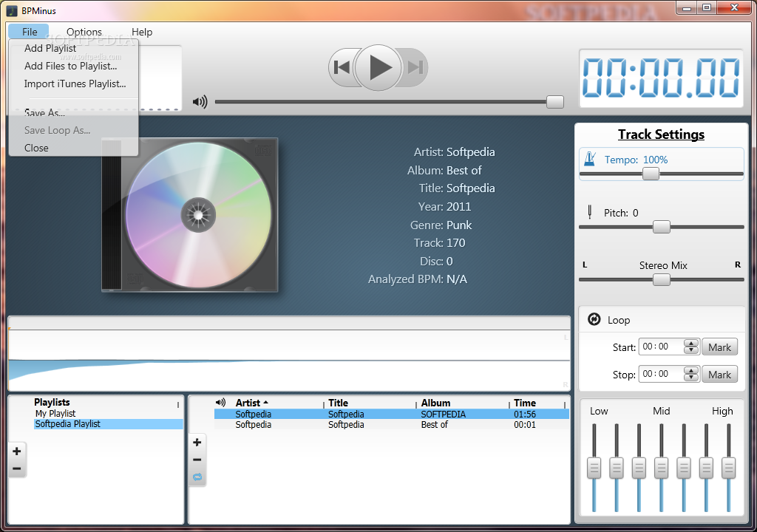Mark the loop Stop time

pyautogui.click(x=719, y=375)
